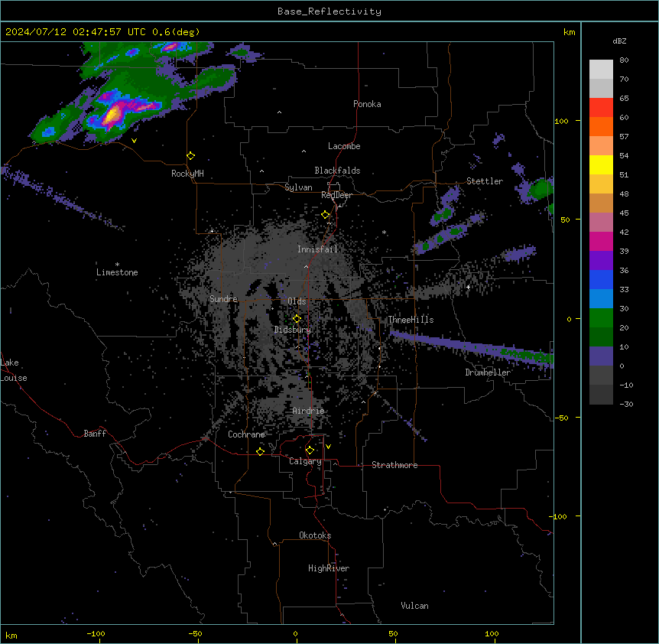
Task: Click the green echo cell east of Stettler
Action: click(x=541, y=188)
